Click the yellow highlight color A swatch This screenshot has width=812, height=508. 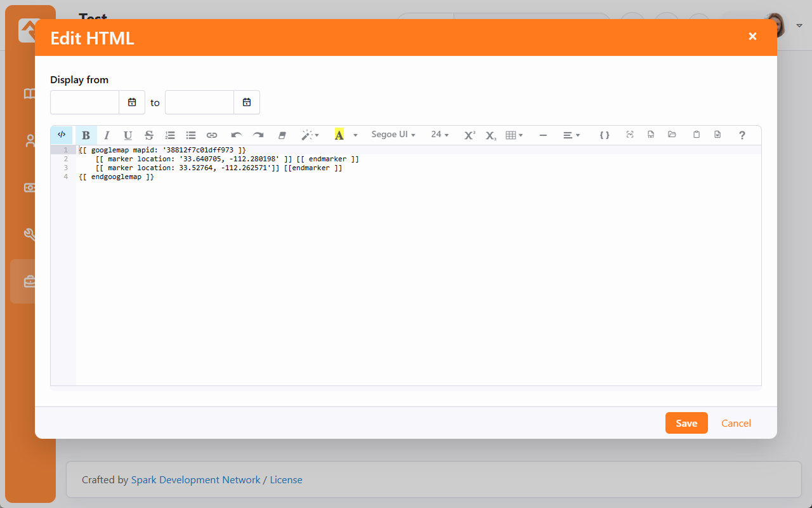coord(339,135)
